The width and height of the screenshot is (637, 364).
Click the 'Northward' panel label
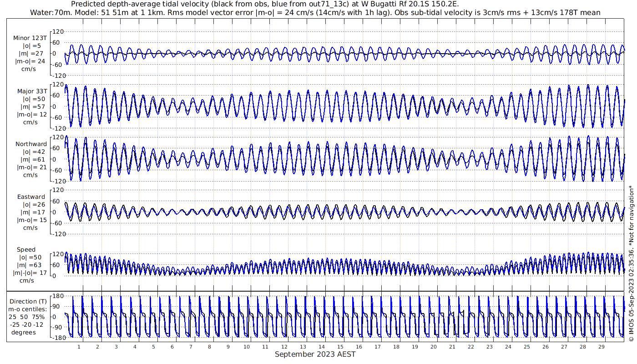coord(31,144)
